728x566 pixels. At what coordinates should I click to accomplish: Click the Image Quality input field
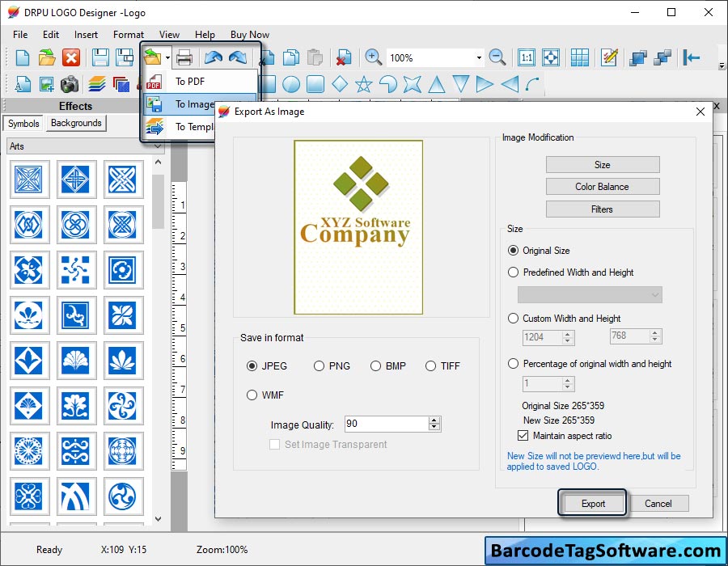point(385,424)
